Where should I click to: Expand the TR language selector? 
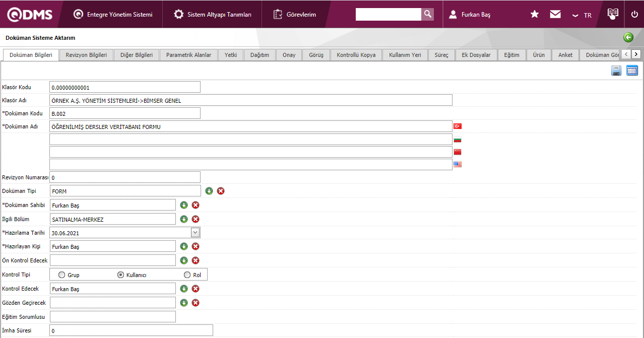[x=582, y=15]
